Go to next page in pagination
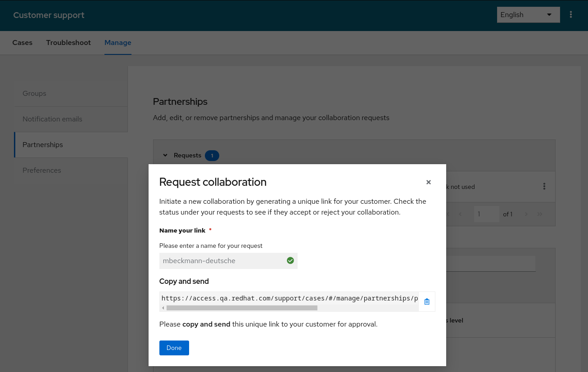This screenshot has width=588, height=372. pos(526,214)
